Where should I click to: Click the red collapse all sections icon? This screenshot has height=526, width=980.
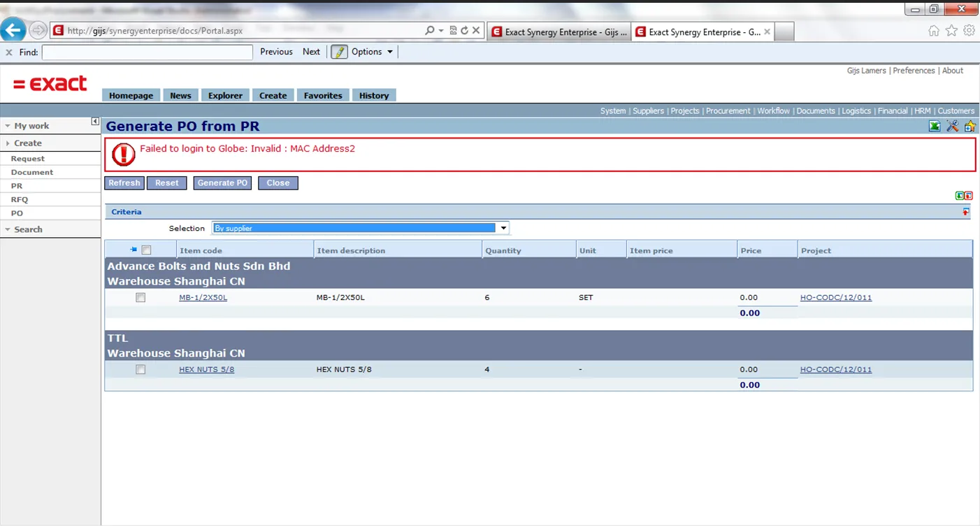tap(969, 196)
